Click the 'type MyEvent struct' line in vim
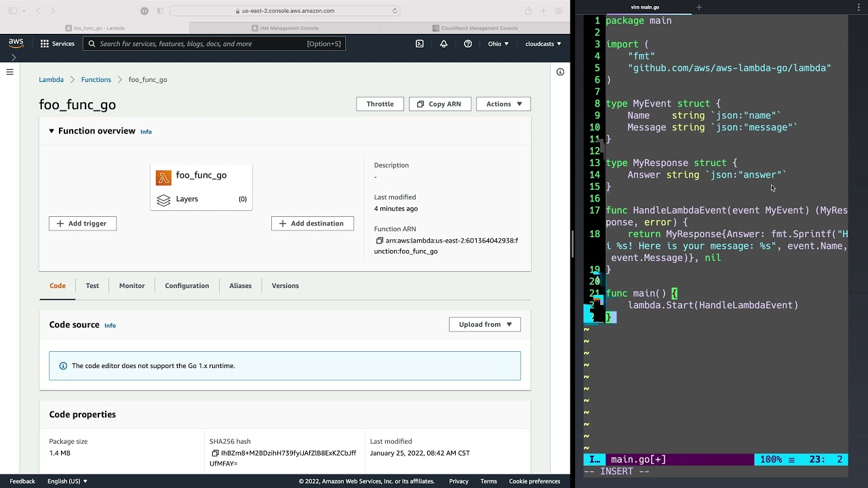 [663, 104]
